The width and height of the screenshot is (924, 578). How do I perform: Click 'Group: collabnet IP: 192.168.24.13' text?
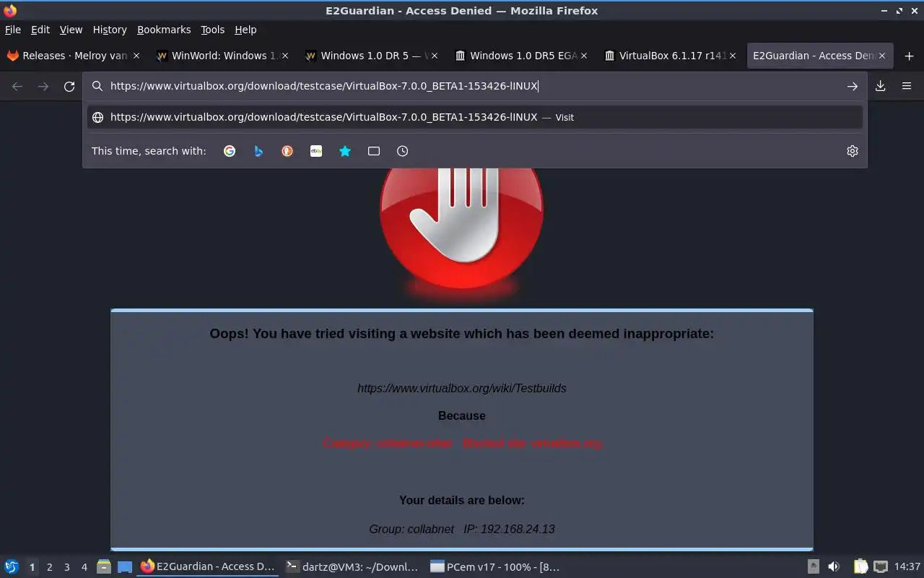click(x=462, y=529)
